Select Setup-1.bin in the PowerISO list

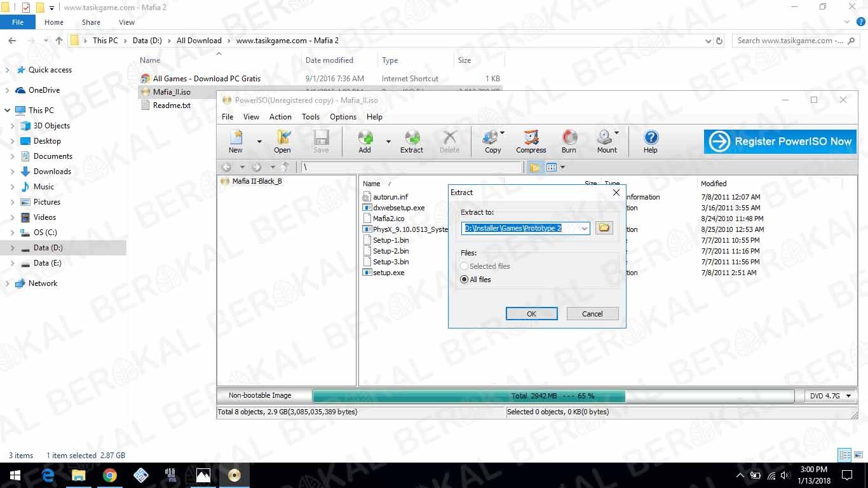pyautogui.click(x=391, y=240)
